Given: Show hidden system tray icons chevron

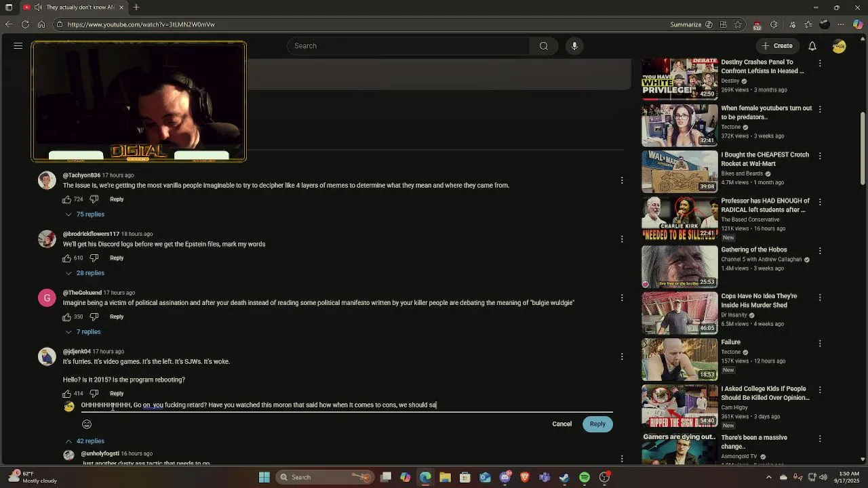Looking at the screenshot, I should [769, 477].
